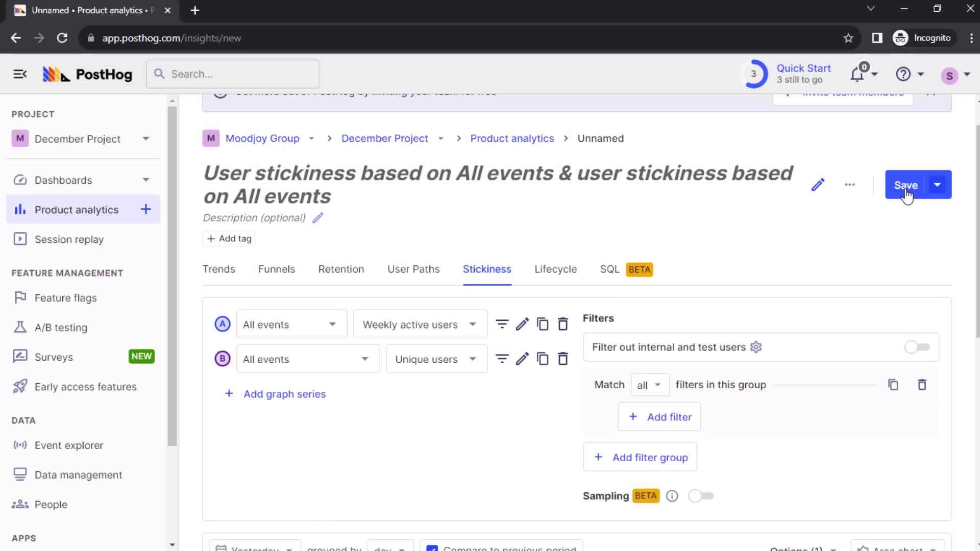Reload the browser page
Viewport: 980px width, 551px height.
[x=62, y=38]
